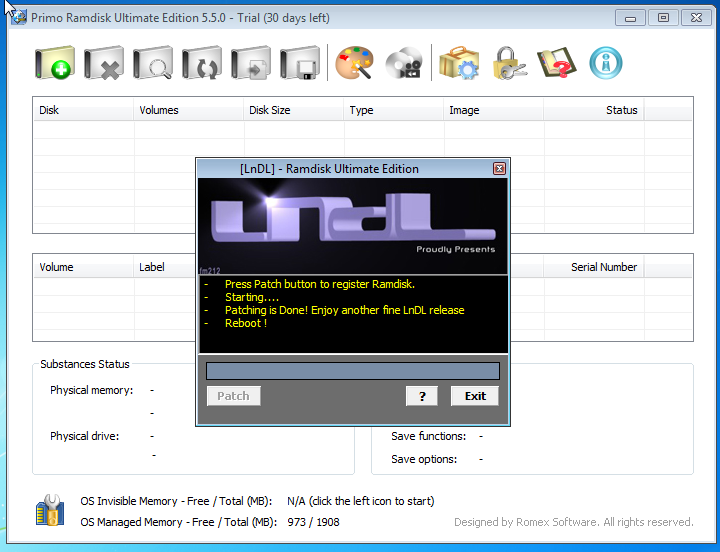This screenshot has height=552, width=720.
Task: Click the refresh disk icon with arrows
Action: pyautogui.click(x=202, y=63)
